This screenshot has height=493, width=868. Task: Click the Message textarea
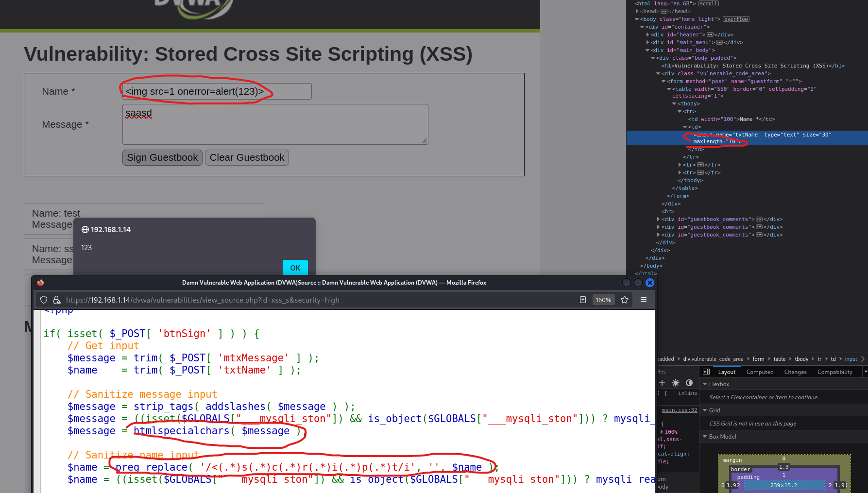[x=275, y=124]
